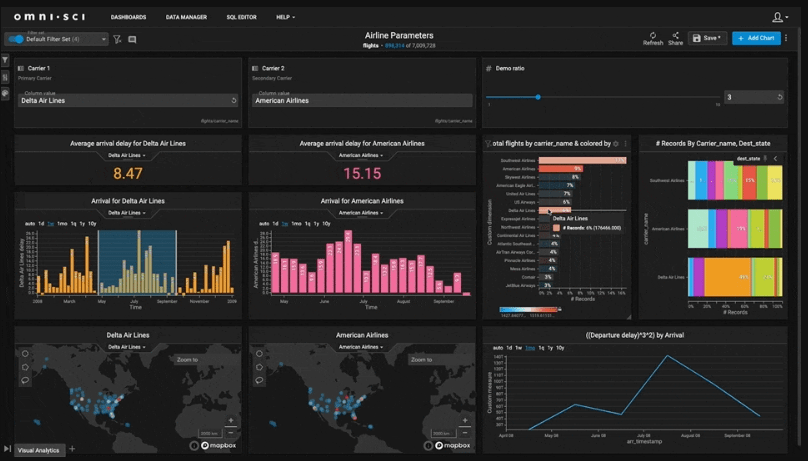Go to Dashboards menu
This screenshot has width=808, height=461.
coord(128,17)
